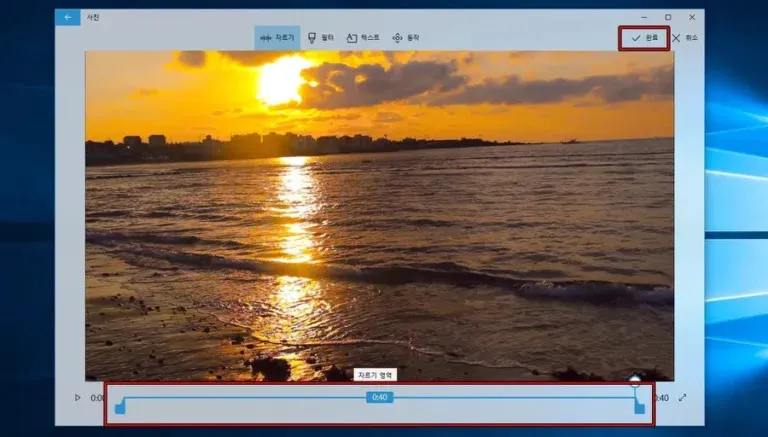Click the right trim end handle
This screenshot has height=437, width=768.
tap(639, 407)
